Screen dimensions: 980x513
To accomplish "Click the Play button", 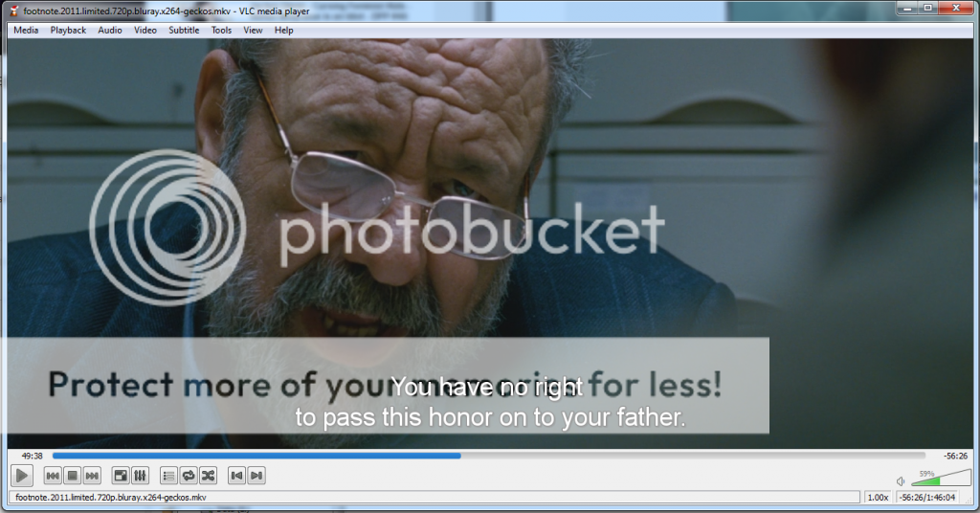I will tap(22, 476).
